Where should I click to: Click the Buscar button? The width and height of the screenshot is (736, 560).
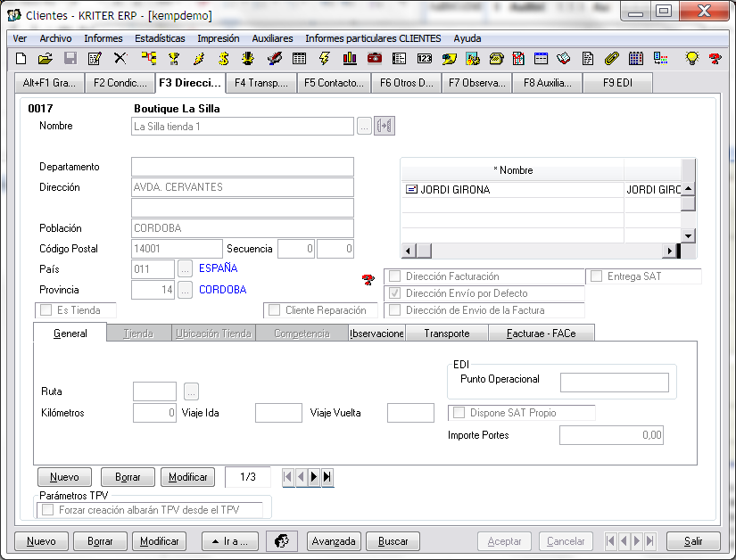tap(393, 541)
